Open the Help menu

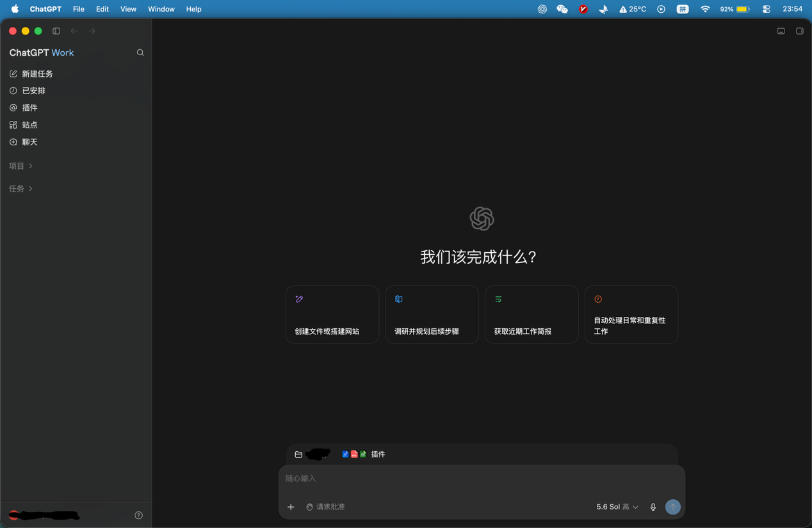193,9
